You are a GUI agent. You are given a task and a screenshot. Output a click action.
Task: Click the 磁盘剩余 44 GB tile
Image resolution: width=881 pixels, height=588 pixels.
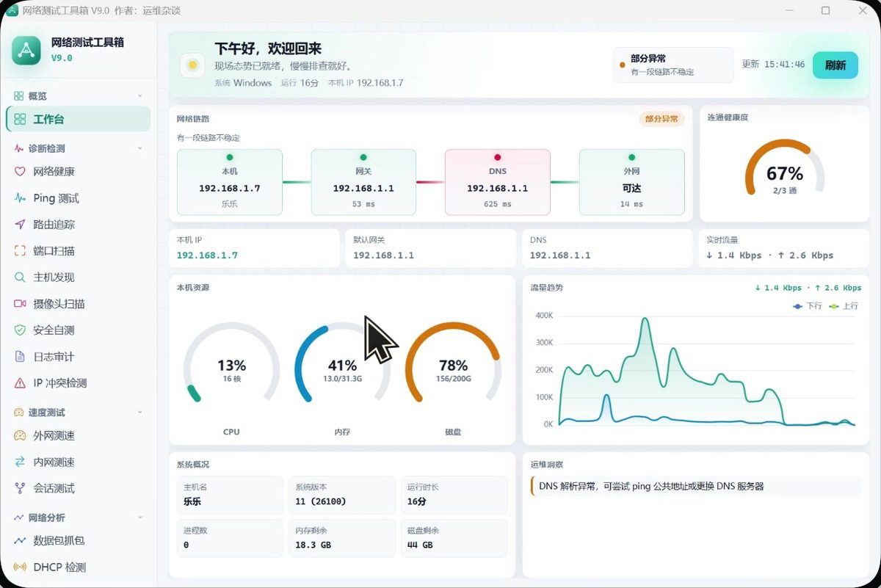tap(454, 538)
